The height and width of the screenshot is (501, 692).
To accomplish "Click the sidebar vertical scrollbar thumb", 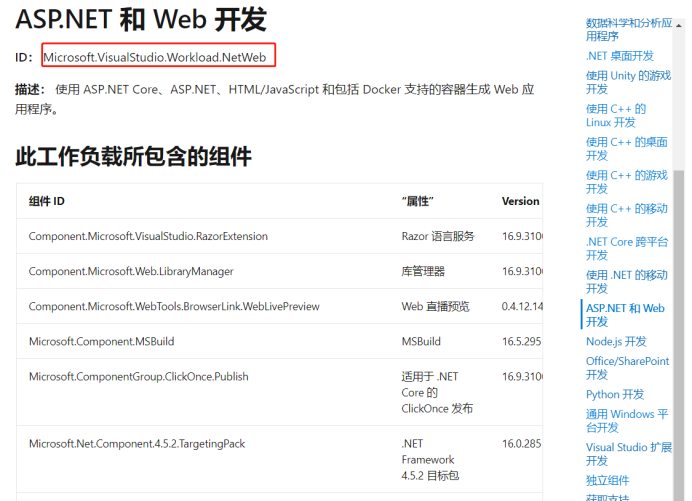I will point(678,335).
